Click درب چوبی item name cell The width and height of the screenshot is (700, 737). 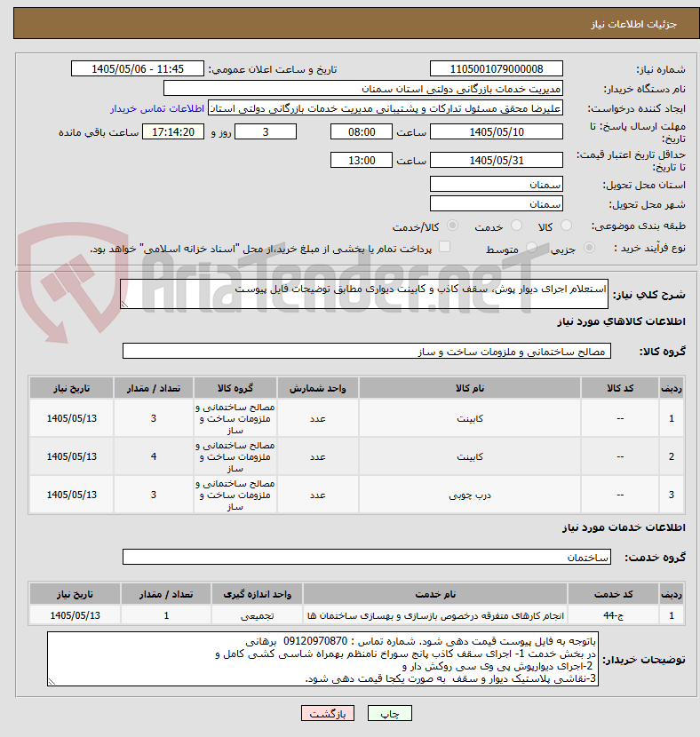click(x=470, y=495)
